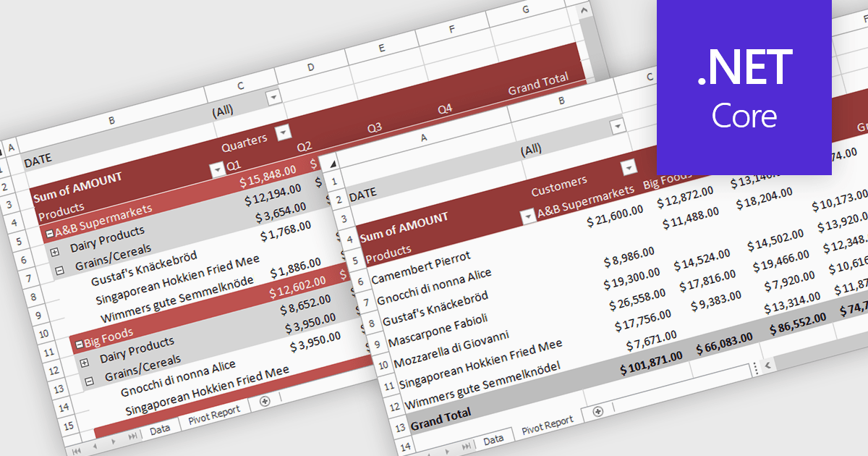Click the next-sheet arrow in left workbook
Viewport: 868px width, 456px height.
click(x=114, y=440)
